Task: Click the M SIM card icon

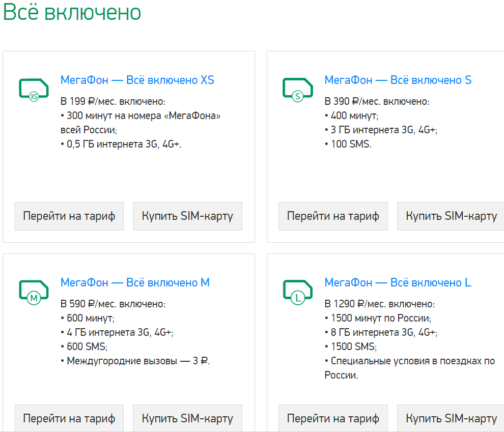Action: coord(34,293)
